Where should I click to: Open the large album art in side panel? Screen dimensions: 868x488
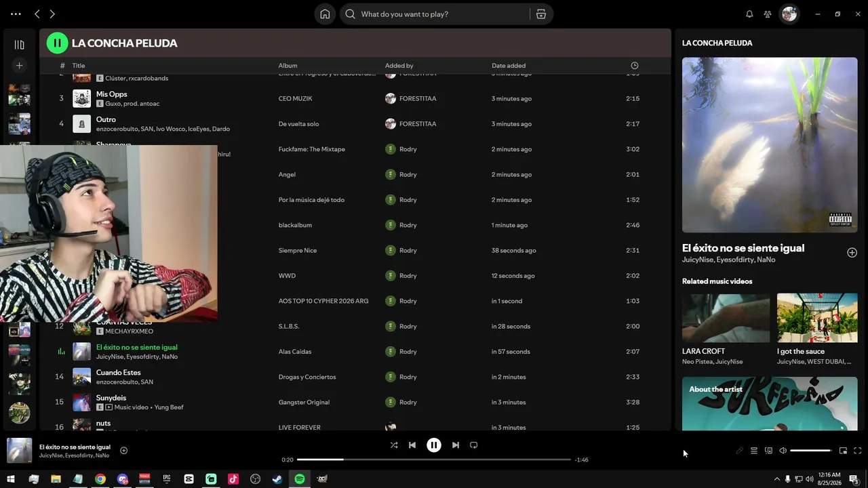pyautogui.click(x=770, y=145)
